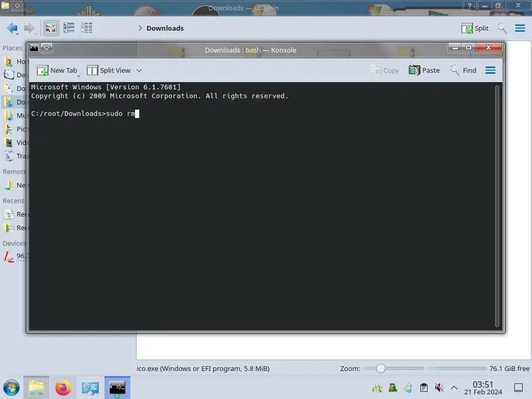
Task: Open Konsole's window menu terminal icon
Action: 34,48
